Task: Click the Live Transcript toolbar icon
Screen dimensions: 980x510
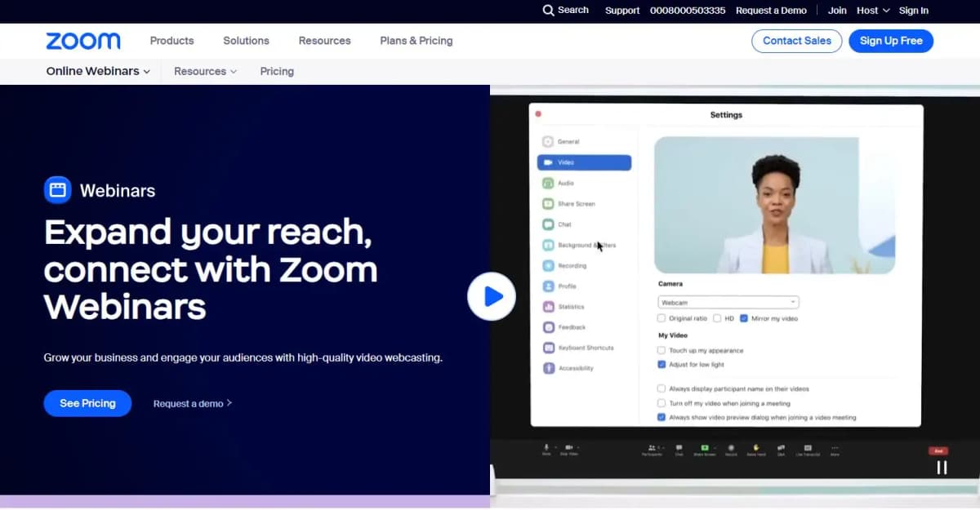Action: click(x=808, y=447)
